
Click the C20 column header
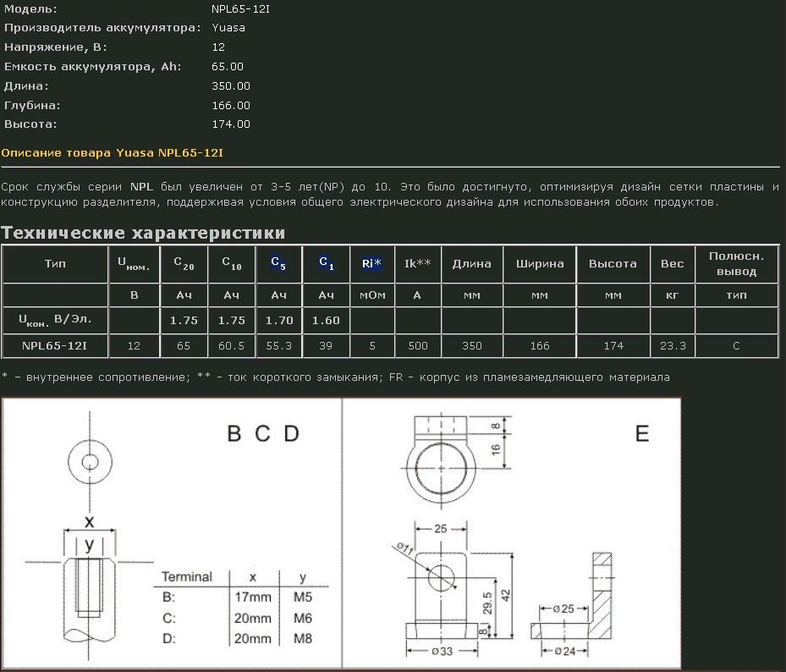coord(184,263)
